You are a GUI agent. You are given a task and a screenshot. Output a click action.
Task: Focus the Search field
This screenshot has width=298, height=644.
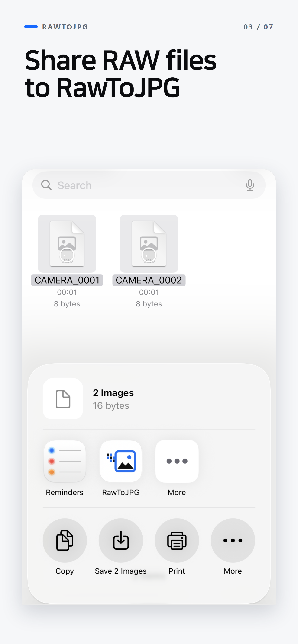[149, 185]
